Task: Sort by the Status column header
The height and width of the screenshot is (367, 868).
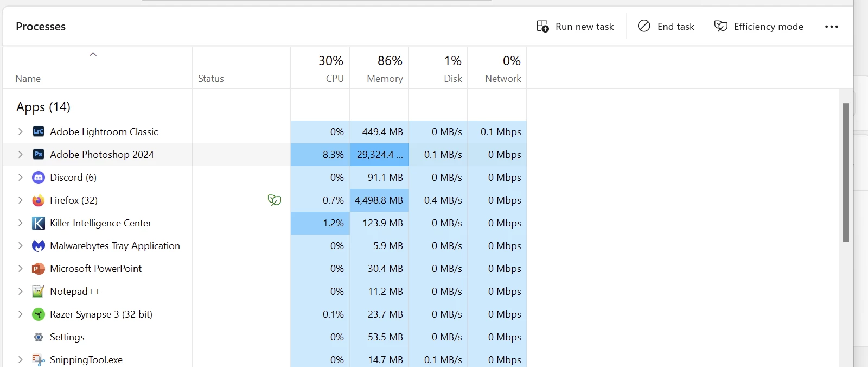Action: click(241, 67)
